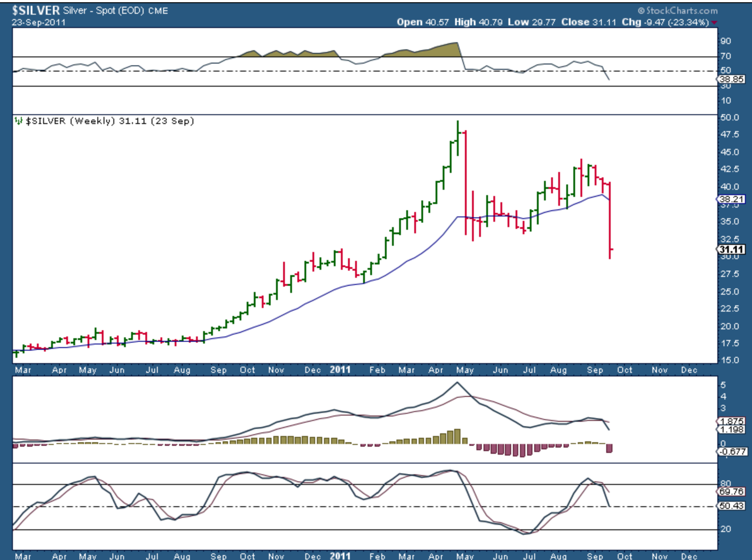Click the 1.198 MACD line value tag
752x560 pixels.
click(732, 429)
